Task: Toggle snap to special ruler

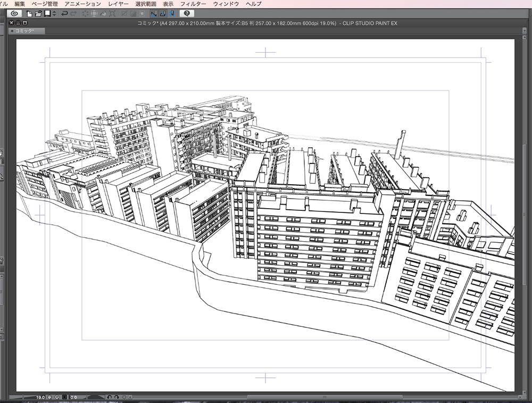Action: (x=163, y=13)
